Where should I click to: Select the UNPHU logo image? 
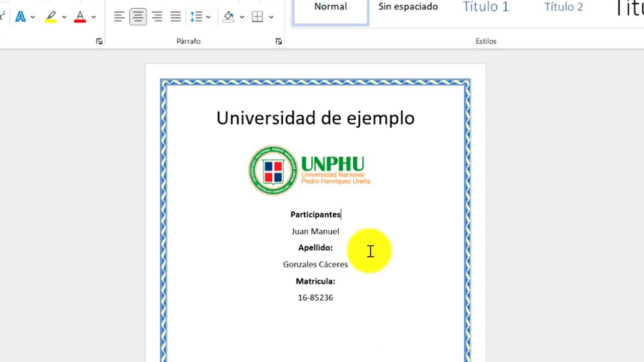(309, 170)
